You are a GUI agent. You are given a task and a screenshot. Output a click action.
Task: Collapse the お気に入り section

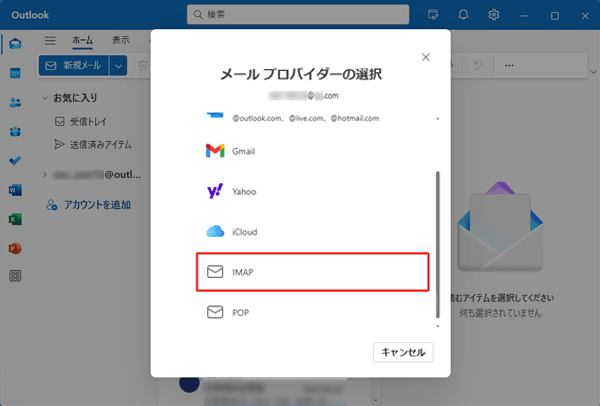[x=45, y=98]
